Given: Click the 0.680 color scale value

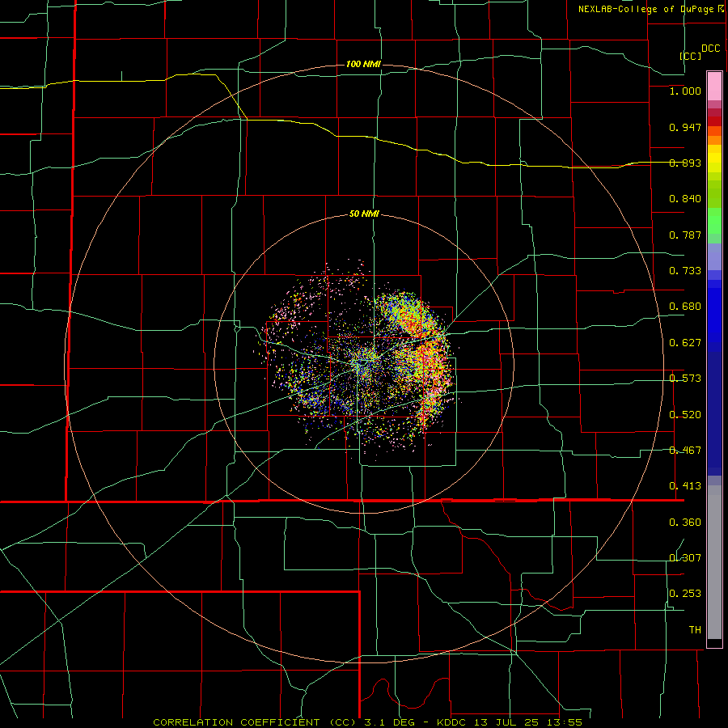Looking at the screenshot, I should point(685,307).
